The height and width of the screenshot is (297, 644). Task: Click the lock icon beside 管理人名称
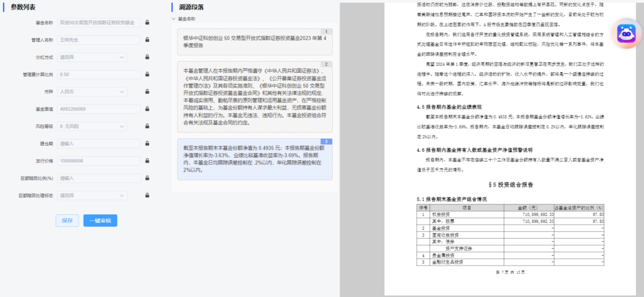(x=147, y=40)
